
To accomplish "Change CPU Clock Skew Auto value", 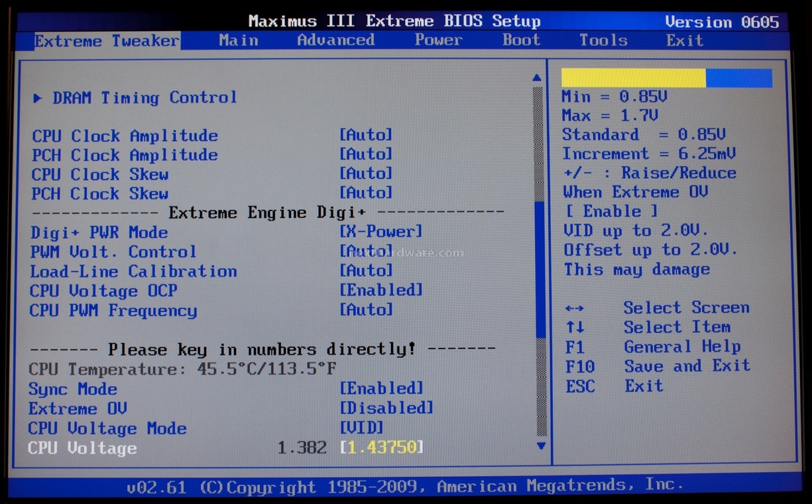I will coord(366,174).
